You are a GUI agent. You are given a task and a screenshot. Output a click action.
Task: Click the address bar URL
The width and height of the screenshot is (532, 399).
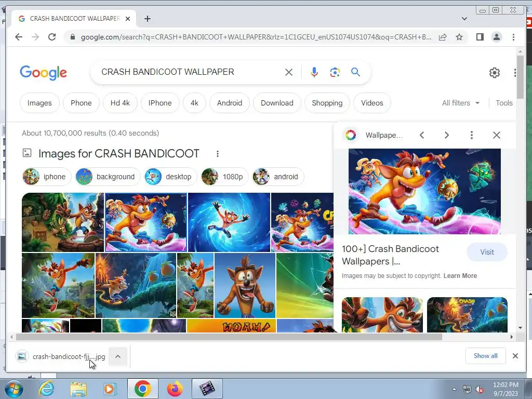click(256, 37)
